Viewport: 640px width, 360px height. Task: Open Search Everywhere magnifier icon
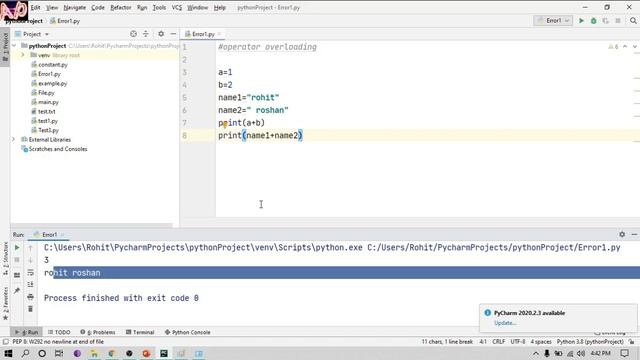[633, 20]
